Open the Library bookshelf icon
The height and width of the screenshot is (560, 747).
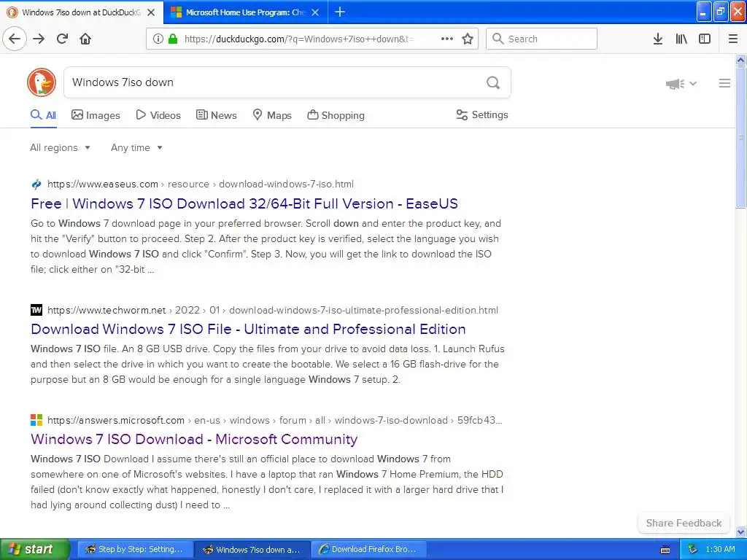681,39
